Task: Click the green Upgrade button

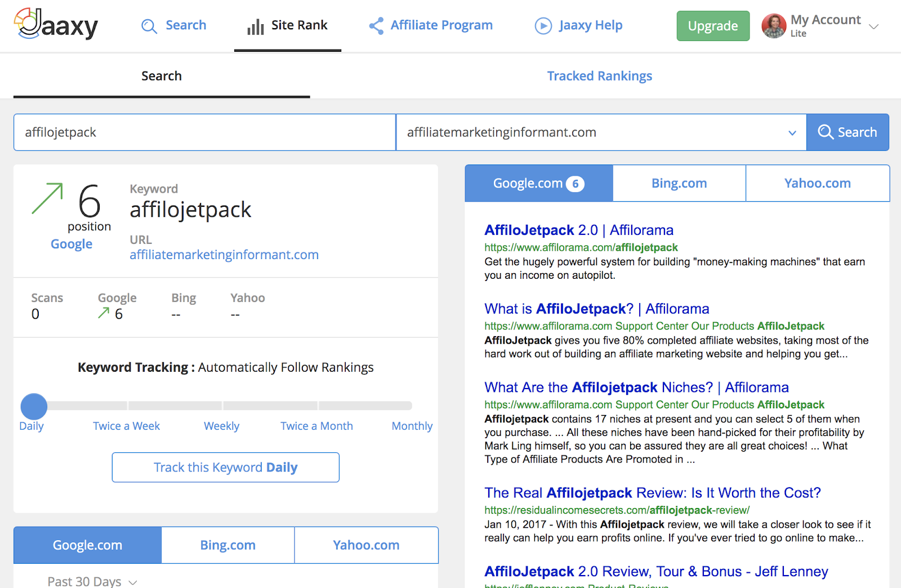Action: [713, 26]
